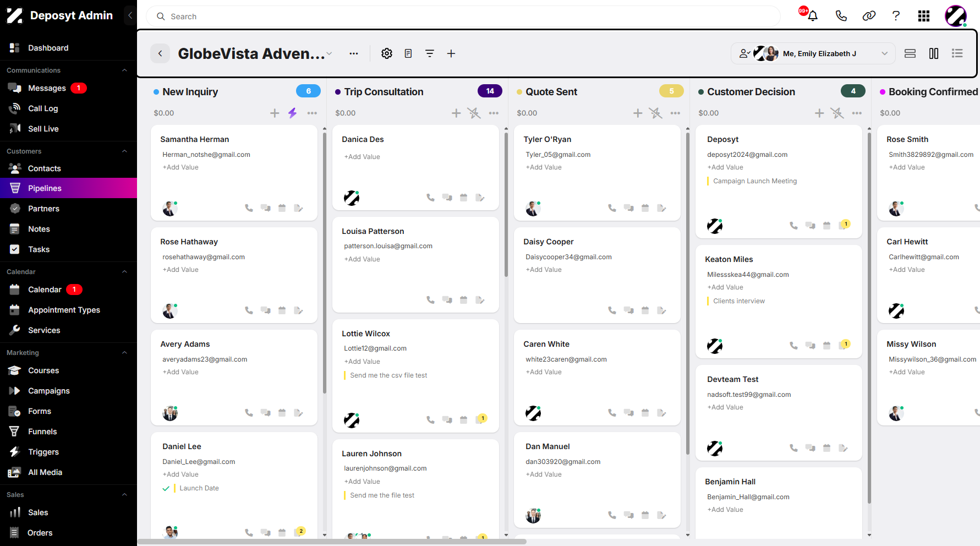The image size is (980, 546).
Task: Click the back arrow button beside pipeline name
Action: coord(160,53)
